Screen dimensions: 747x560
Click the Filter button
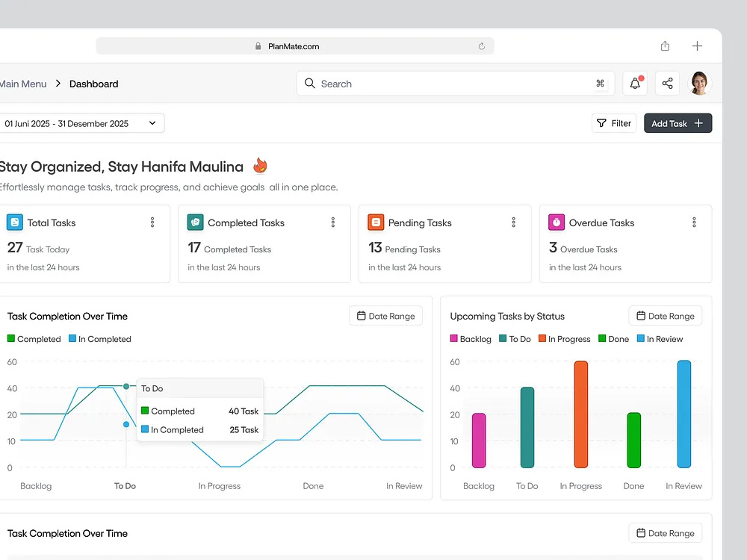pos(614,123)
